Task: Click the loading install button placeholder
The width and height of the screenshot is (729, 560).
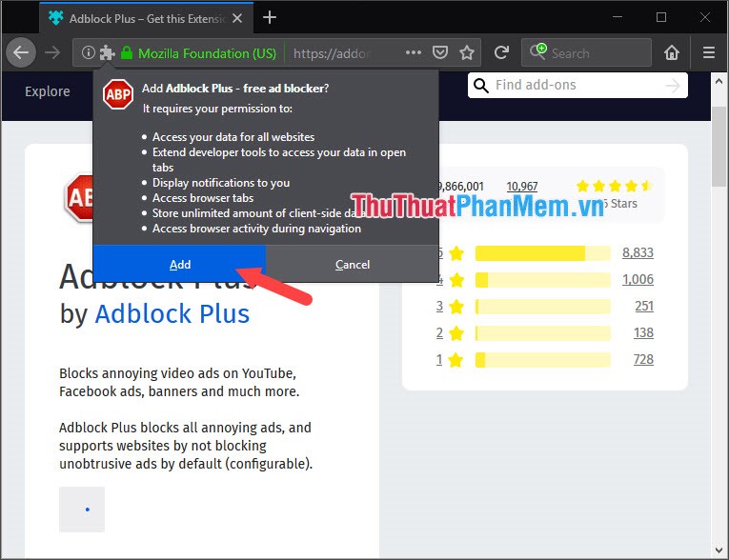Action: coord(82,510)
